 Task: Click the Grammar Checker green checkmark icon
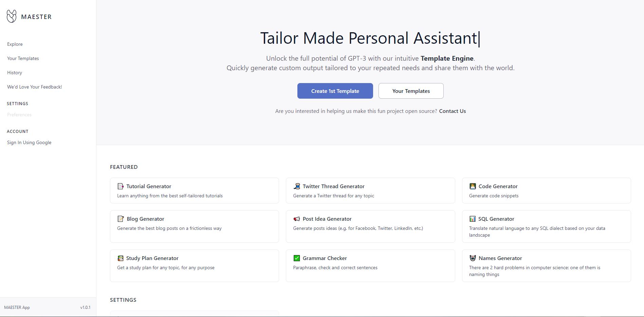(x=297, y=258)
